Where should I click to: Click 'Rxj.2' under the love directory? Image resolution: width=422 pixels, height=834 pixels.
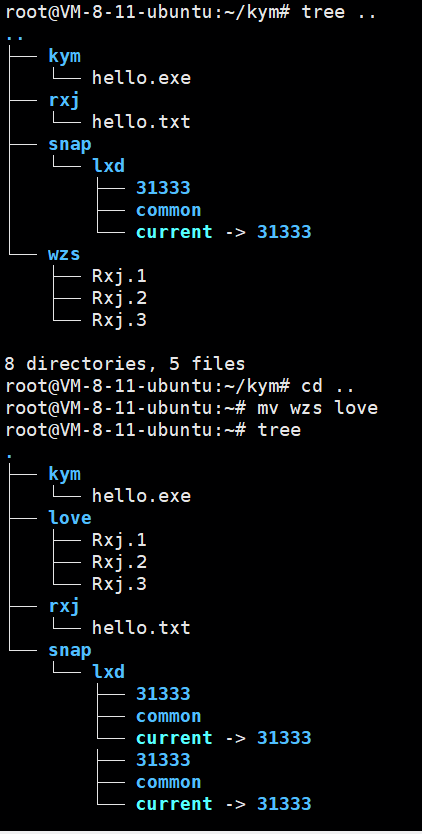point(119,562)
